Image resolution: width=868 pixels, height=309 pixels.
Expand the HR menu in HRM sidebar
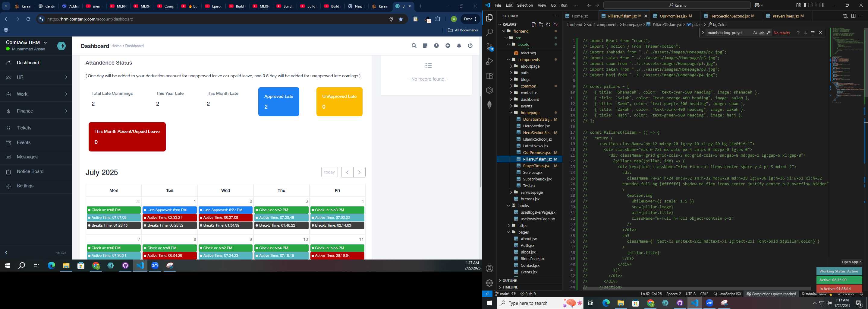click(36, 77)
